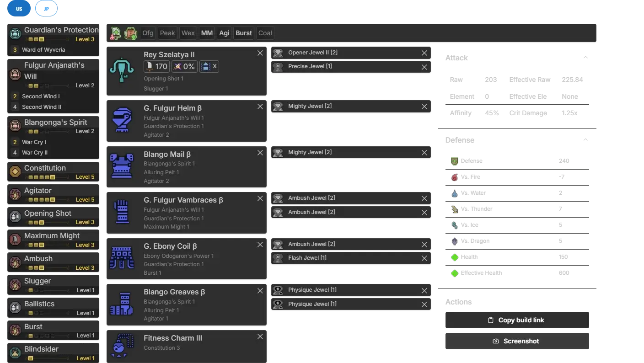Viewport: 644px width, 363px height.
Task: Toggle the MM (Maximum Might) skill uptime
Action: 207,33
